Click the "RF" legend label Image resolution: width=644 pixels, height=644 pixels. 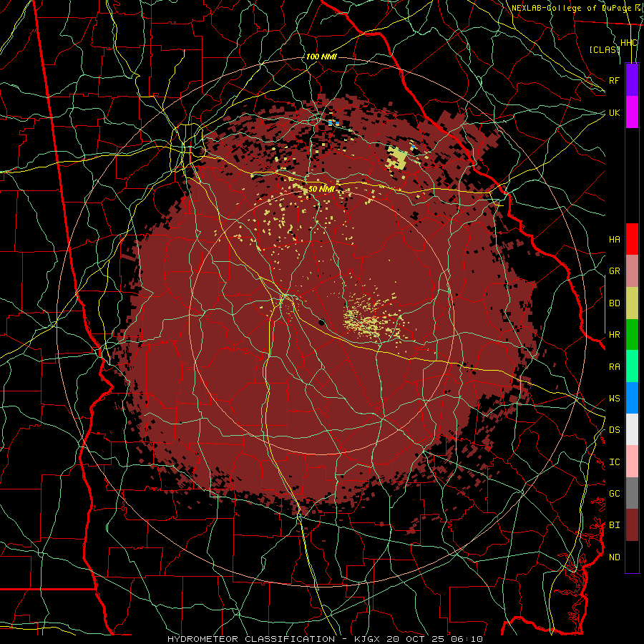(x=614, y=80)
